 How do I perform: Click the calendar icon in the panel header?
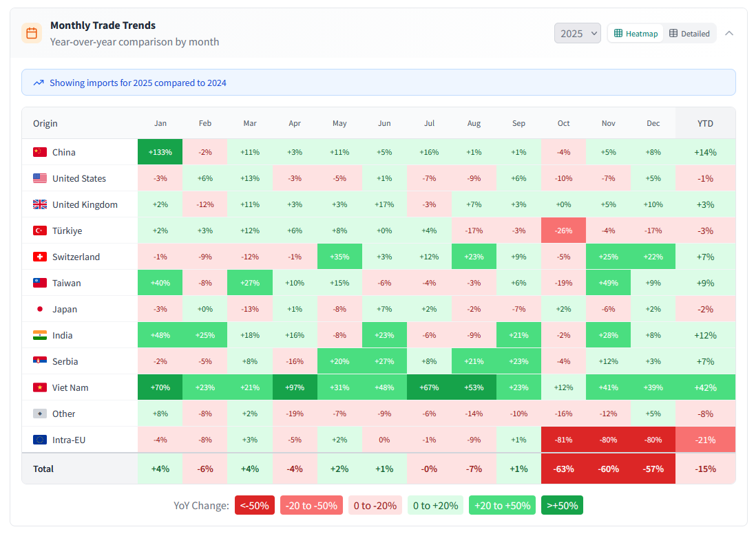point(31,32)
